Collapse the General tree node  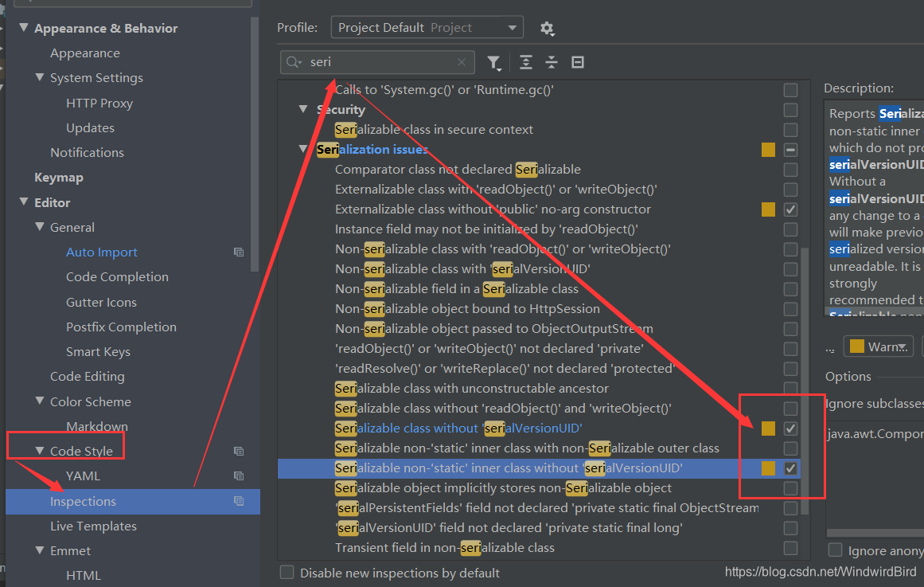pyautogui.click(x=40, y=226)
